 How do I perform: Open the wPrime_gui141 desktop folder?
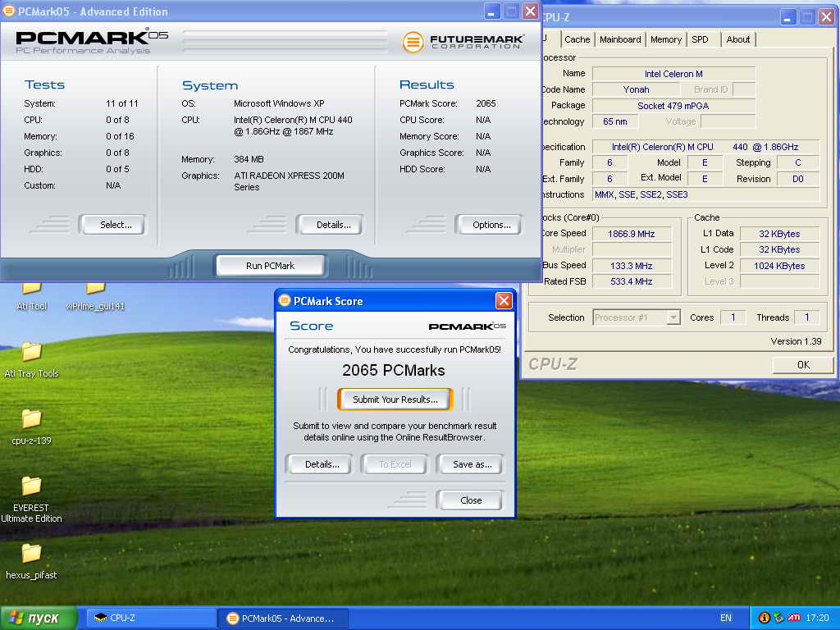tap(95, 296)
